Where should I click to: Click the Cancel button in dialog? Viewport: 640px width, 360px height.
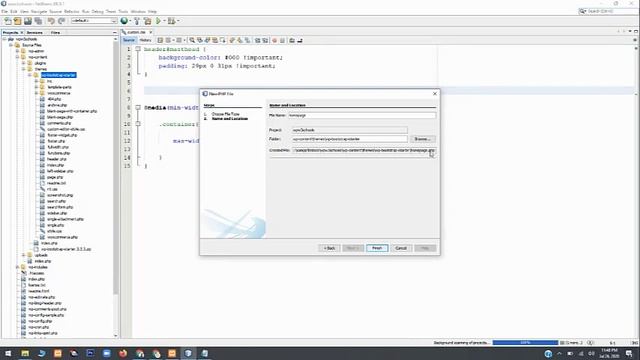click(401, 248)
